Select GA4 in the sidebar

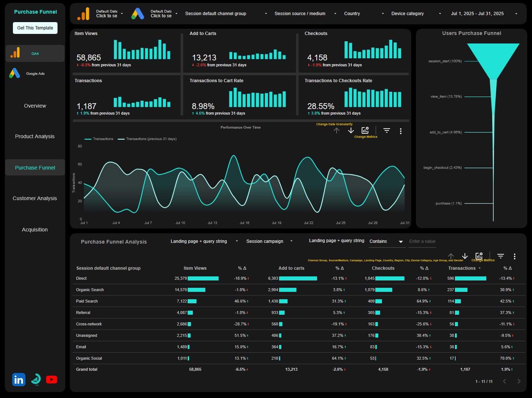(x=35, y=53)
